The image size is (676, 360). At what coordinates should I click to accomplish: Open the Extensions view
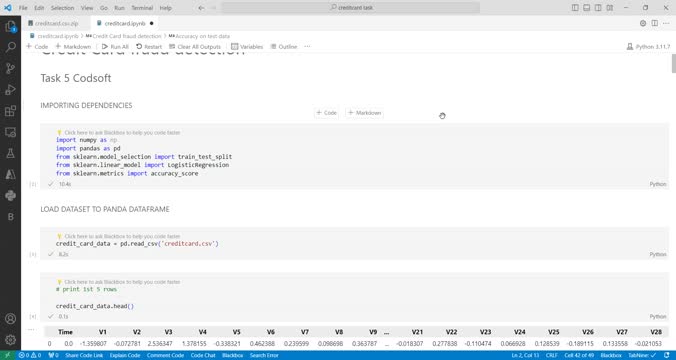pos(10,111)
